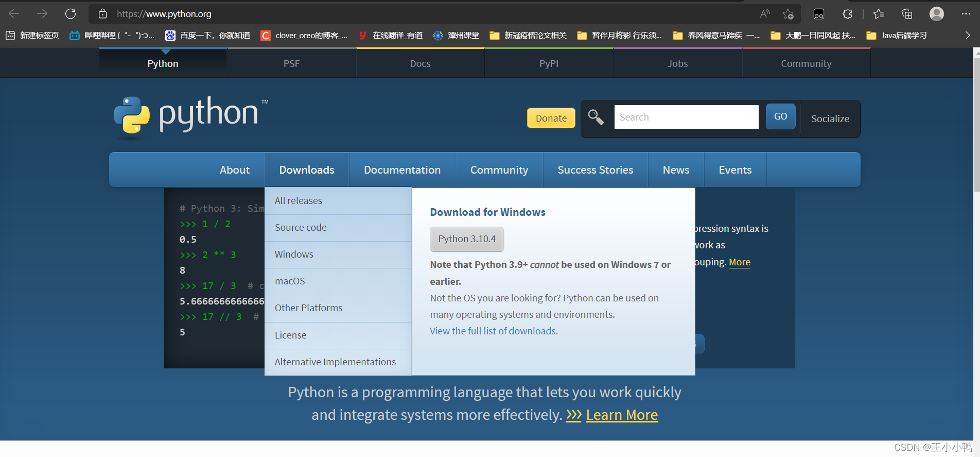Open the Events navigation menu
Image resolution: width=980 pixels, height=457 pixels.
[735, 170]
